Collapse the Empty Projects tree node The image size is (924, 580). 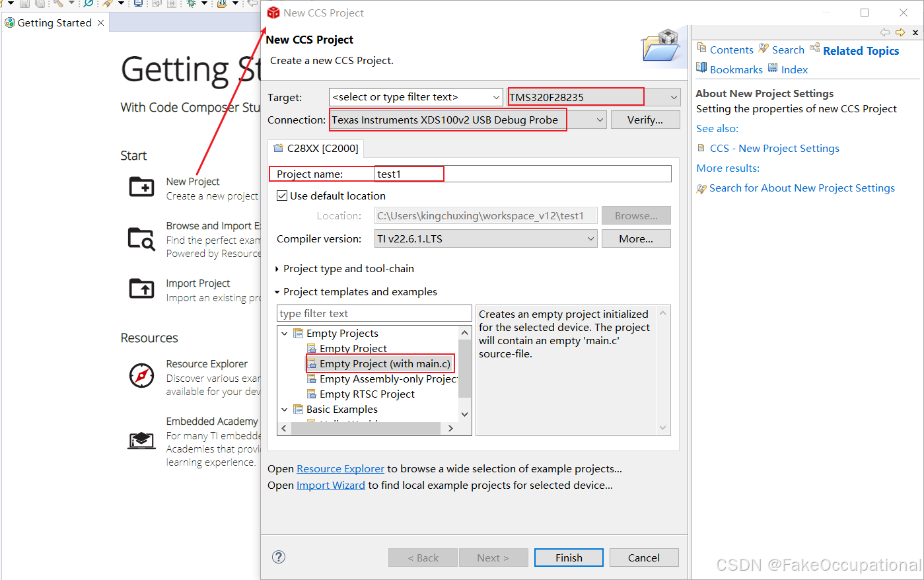click(x=285, y=334)
